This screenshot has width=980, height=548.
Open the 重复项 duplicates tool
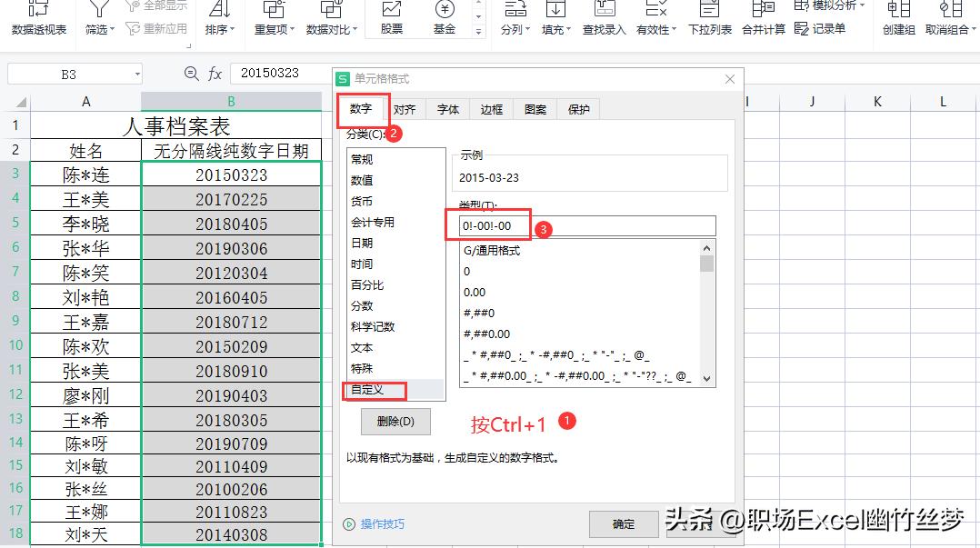273,20
